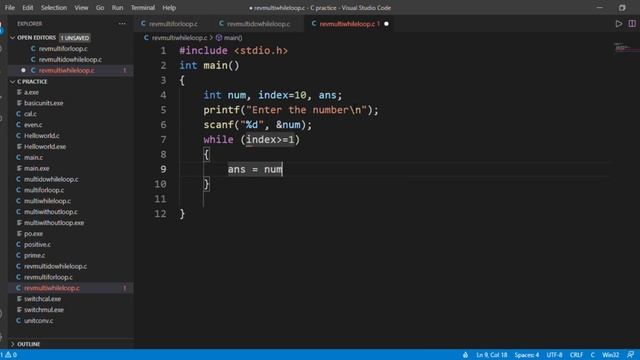Image resolution: width=640 pixels, height=360 pixels.
Task: Open the Run menu
Action: 118,8
